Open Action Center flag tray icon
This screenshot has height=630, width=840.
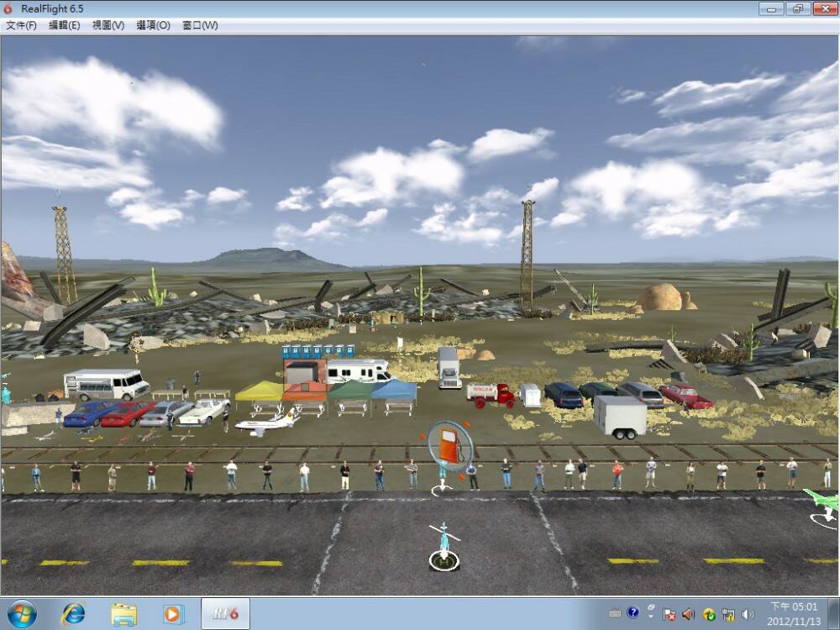coord(669,614)
